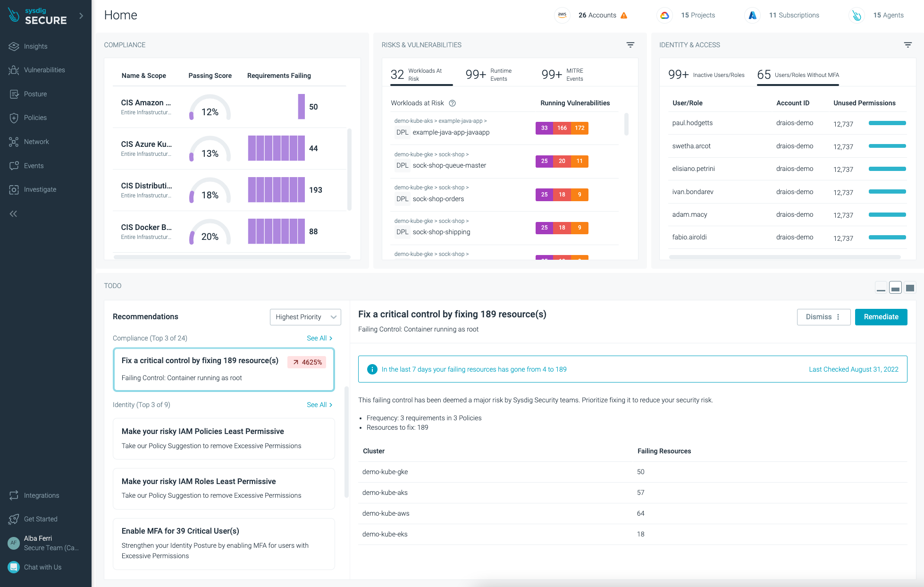
Task: Open the Investigate sidebar icon
Action: tap(14, 189)
